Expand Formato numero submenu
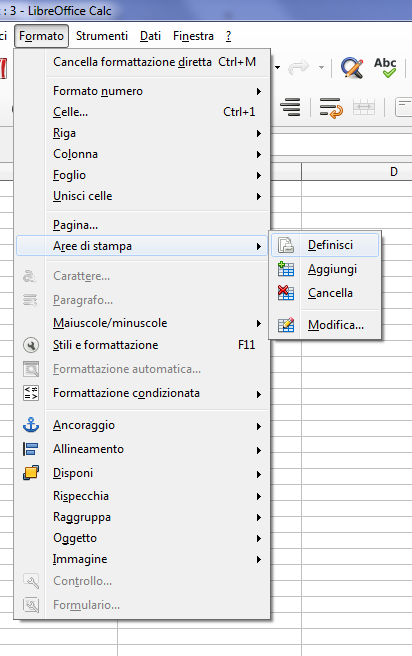This screenshot has height=656, width=412. [142, 91]
